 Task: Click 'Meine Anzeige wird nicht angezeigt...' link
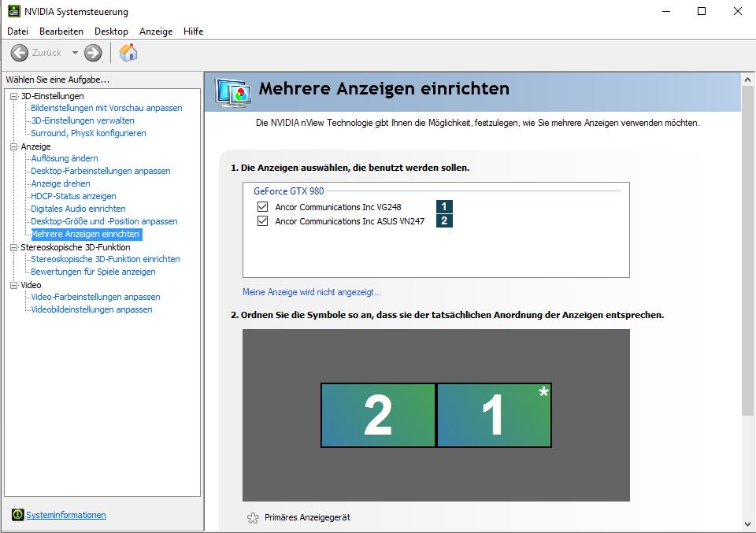coord(312,292)
